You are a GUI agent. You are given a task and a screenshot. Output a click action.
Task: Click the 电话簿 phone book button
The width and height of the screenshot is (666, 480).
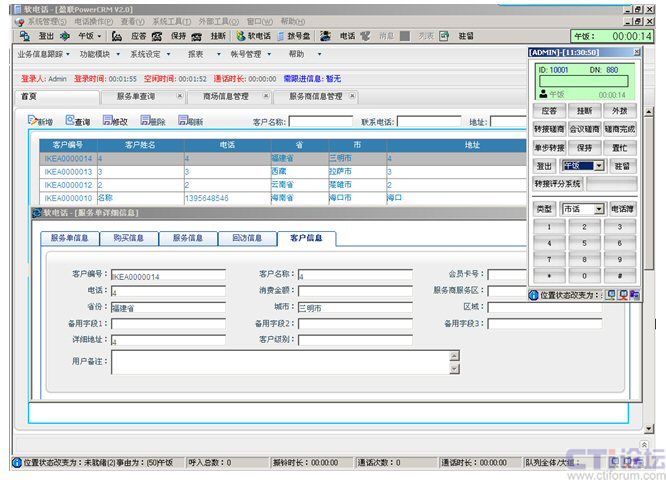(x=622, y=209)
